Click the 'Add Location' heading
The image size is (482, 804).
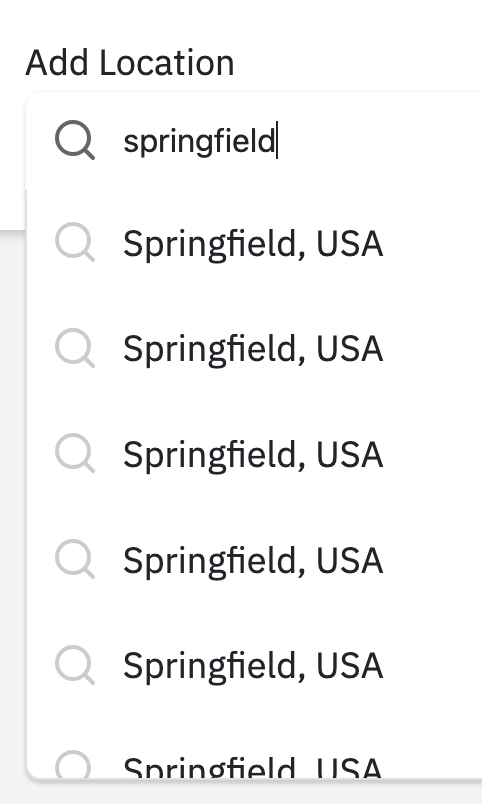(x=130, y=63)
